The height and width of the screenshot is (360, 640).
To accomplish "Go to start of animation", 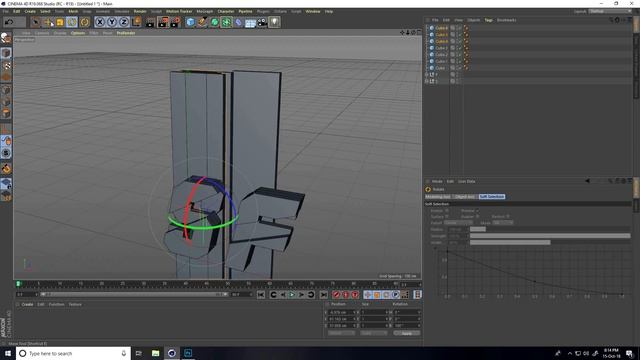I will point(261,295).
